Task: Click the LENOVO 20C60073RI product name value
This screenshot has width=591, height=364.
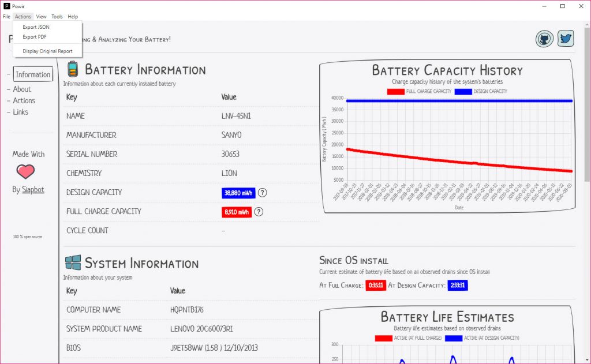Action: 201,329
